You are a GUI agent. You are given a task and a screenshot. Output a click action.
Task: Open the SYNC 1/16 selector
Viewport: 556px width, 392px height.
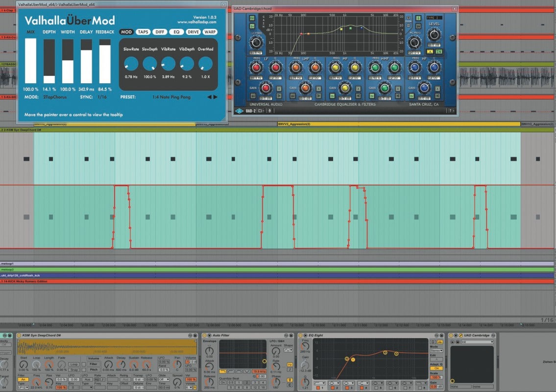click(x=102, y=97)
